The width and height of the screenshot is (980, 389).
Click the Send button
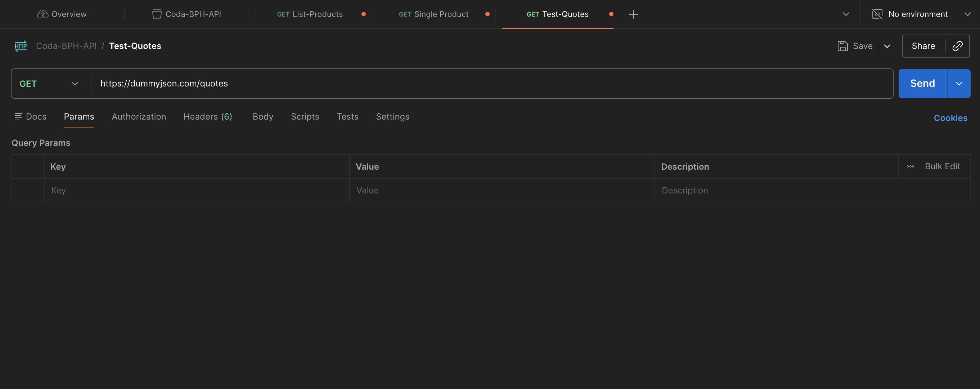click(921, 83)
